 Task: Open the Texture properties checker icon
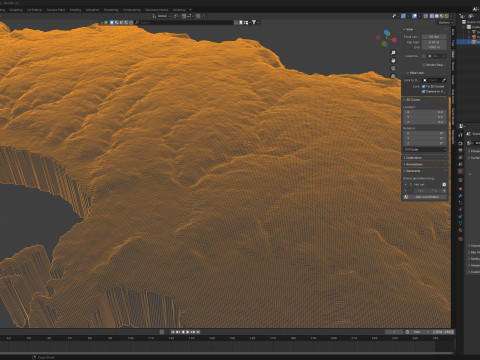(460, 239)
